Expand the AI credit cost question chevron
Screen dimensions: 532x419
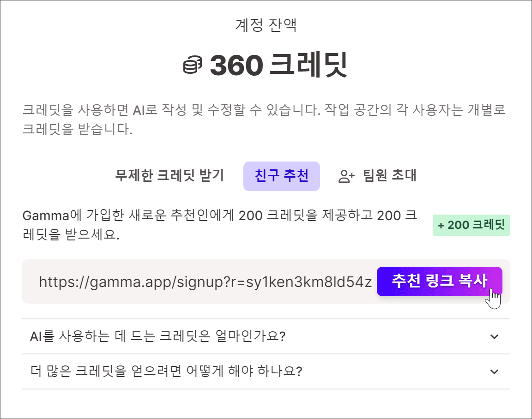tap(494, 336)
